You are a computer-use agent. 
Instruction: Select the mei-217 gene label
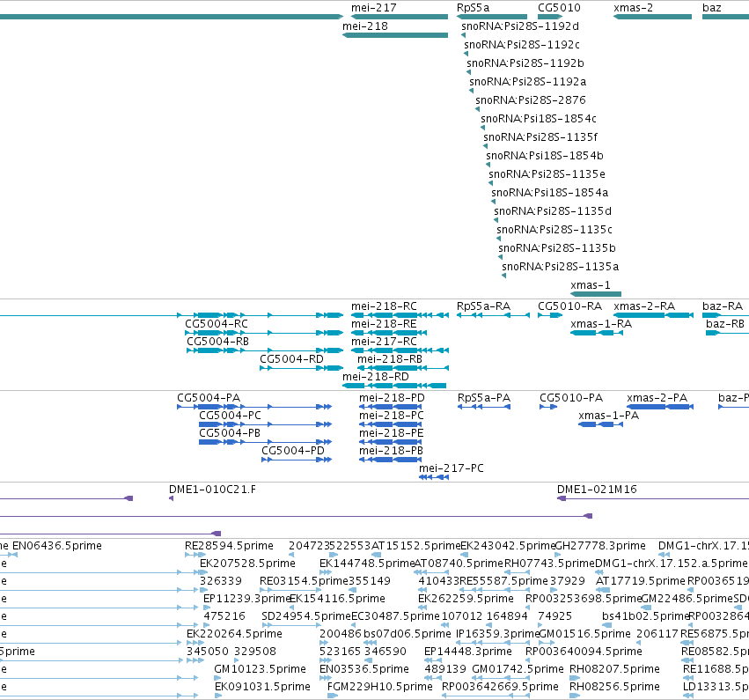(373, 8)
